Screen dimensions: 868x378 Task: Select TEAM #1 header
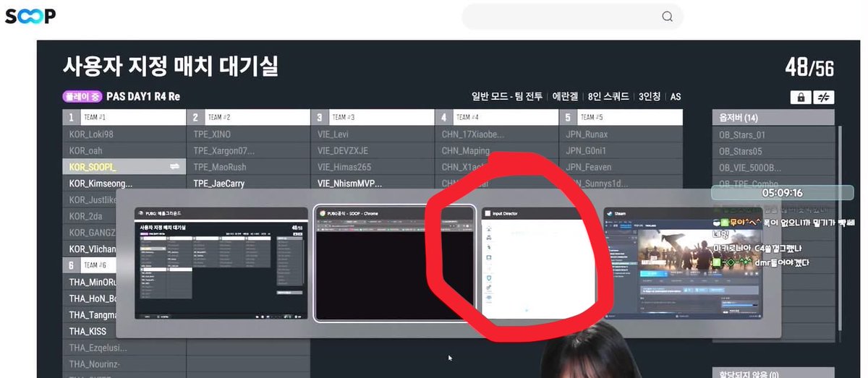[124, 117]
